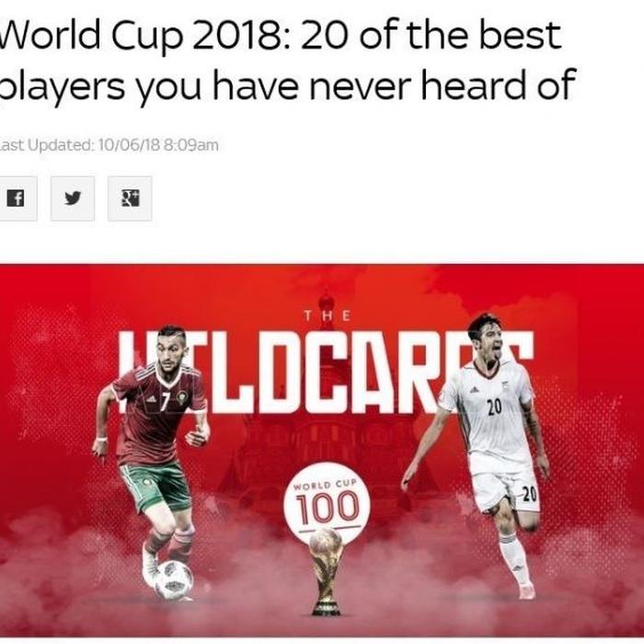Click the Adidas logo on red jersey

pyautogui.click(x=151, y=398)
